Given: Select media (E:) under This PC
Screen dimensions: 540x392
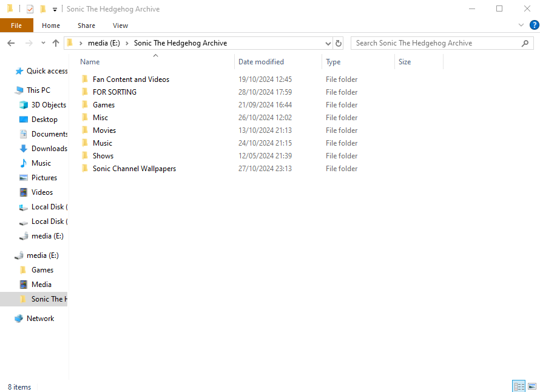Looking at the screenshot, I should point(47,236).
